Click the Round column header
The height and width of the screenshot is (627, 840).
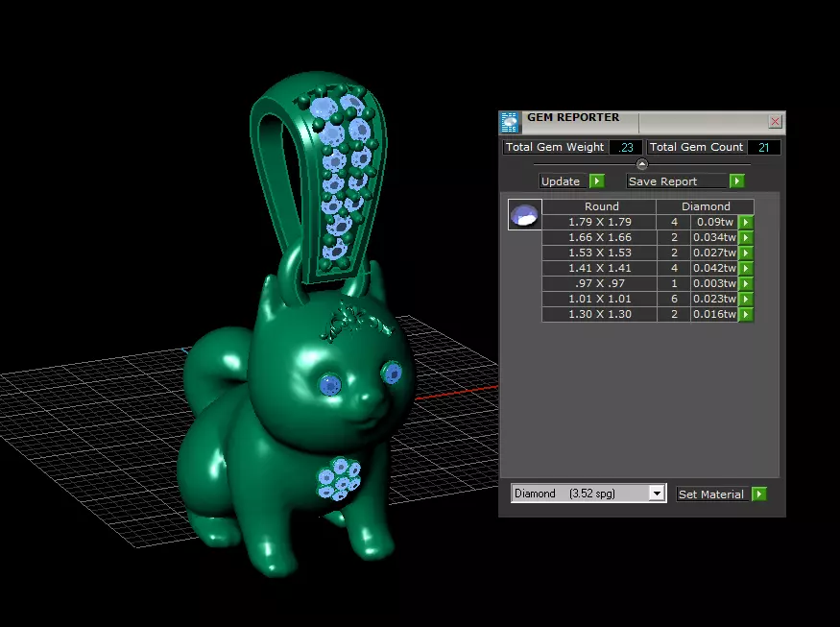[x=601, y=206]
